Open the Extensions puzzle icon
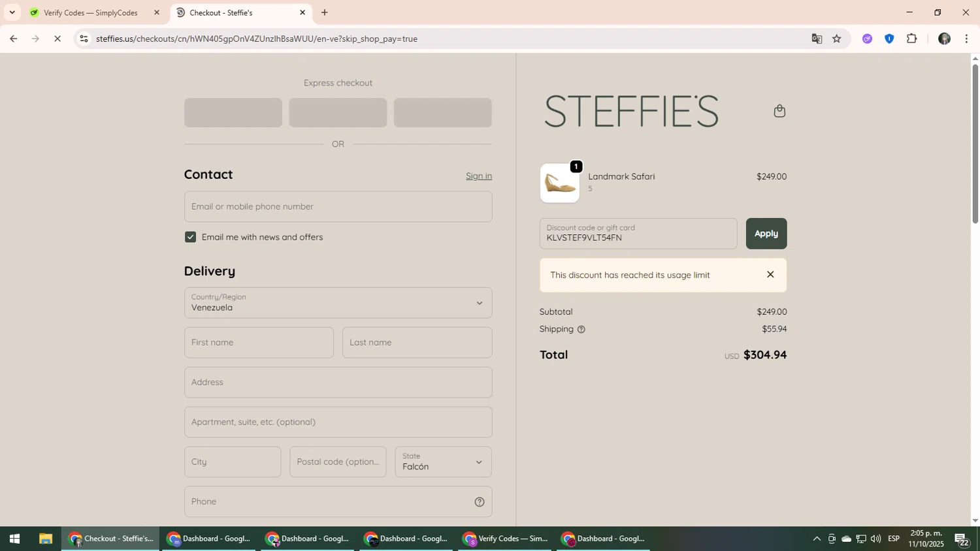 tap(911, 39)
